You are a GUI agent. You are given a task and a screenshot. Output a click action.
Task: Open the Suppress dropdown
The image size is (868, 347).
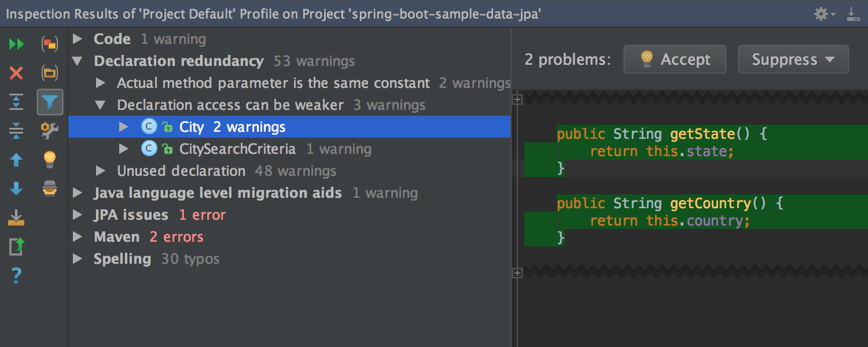[x=793, y=60]
